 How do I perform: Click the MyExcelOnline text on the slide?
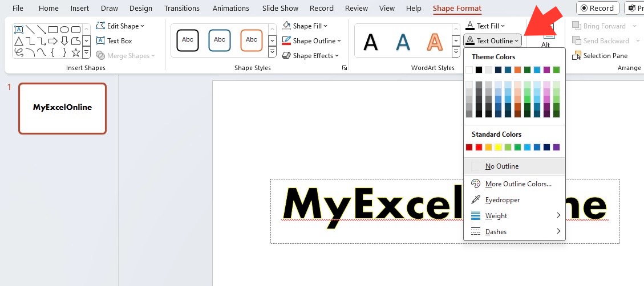click(x=445, y=207)
